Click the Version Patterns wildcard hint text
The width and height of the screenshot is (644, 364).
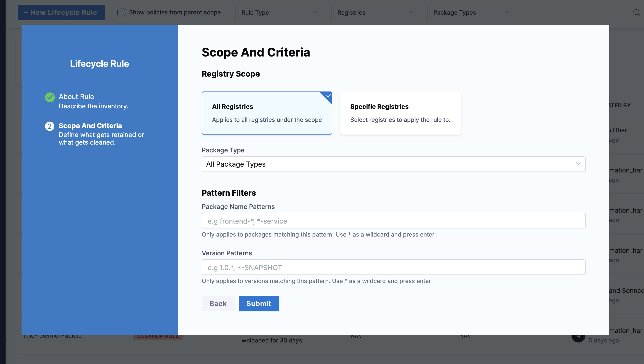[316, 281]
